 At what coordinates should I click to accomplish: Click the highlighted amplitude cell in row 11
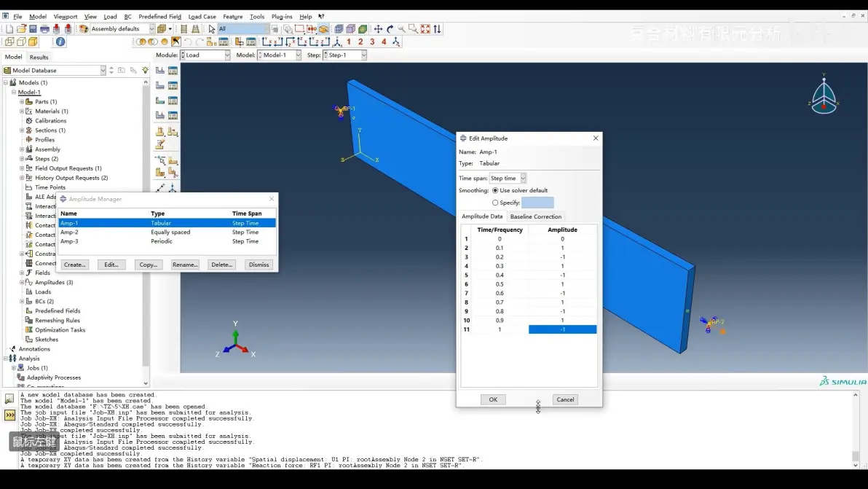coord(562,329)
